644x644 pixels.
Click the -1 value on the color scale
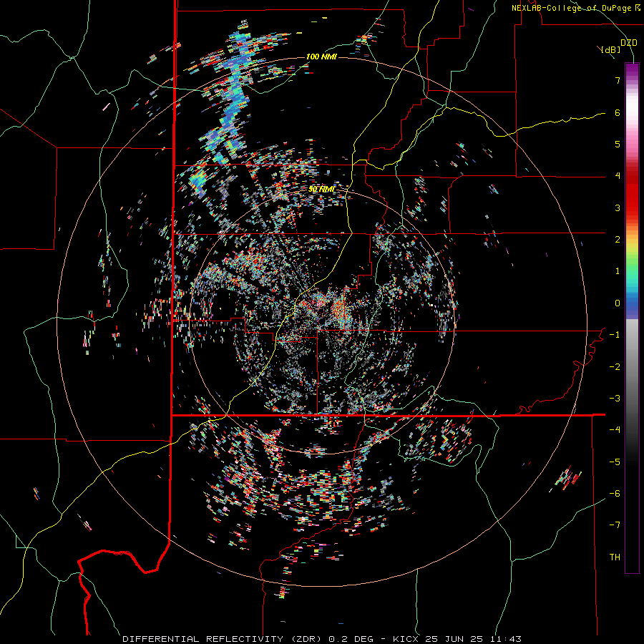[x=615, y=335]
